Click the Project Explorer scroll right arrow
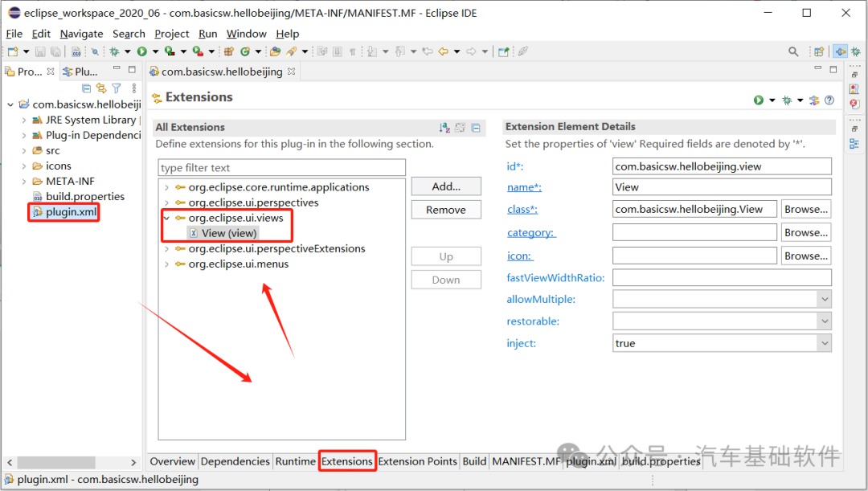Screen dimensions: 868x491 point(133,462)
